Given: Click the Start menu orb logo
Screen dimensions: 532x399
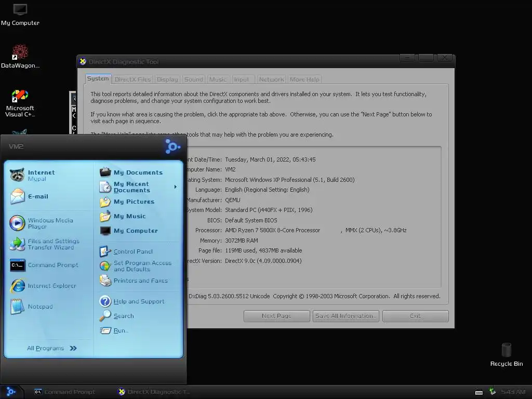Looking at the screenshot, I should (172, 147).
